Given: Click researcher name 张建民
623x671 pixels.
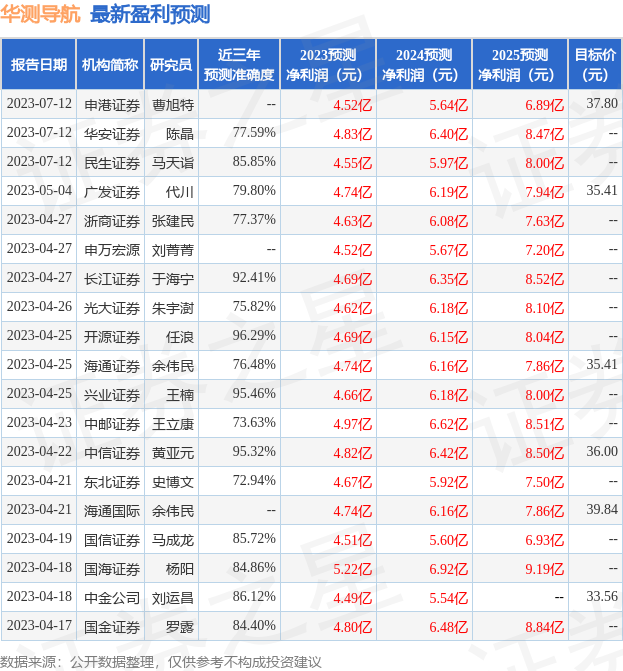Looking at the screenshot, I should point(173,221).
